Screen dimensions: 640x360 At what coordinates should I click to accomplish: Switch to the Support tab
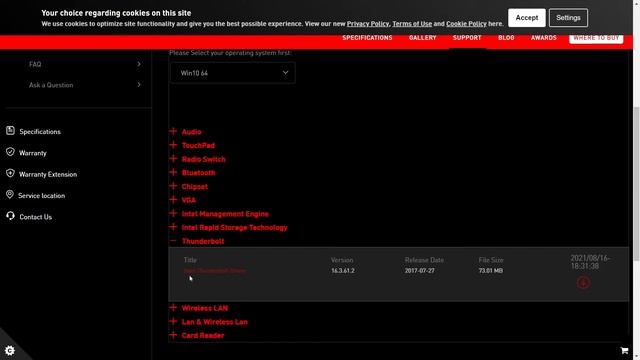point(467,38)
